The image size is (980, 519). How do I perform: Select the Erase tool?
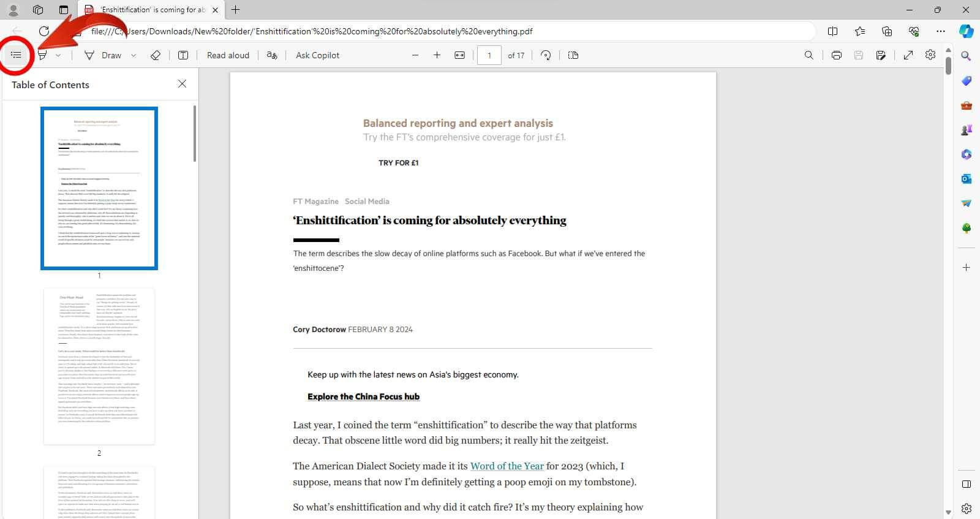(156, 55)
